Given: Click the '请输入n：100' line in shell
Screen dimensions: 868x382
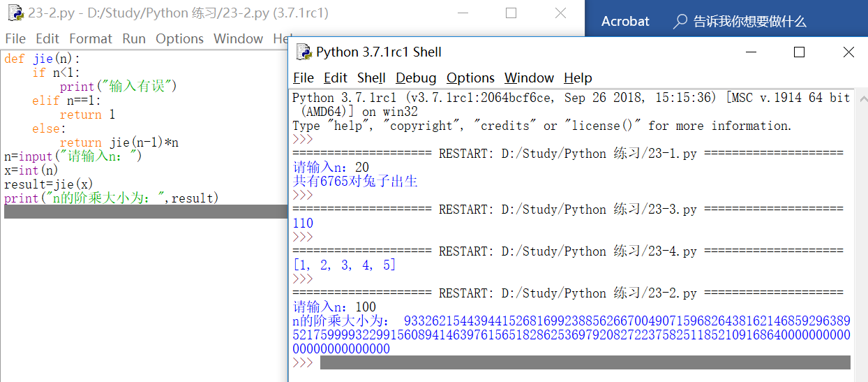Looking at the screenshot, I should point(334,307).
